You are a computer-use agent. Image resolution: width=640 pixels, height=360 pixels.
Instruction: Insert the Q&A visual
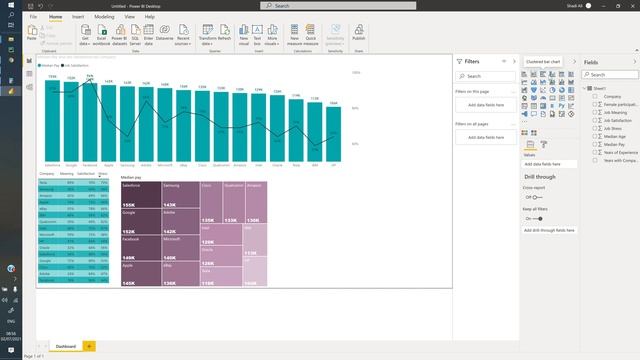click(533, 114)
